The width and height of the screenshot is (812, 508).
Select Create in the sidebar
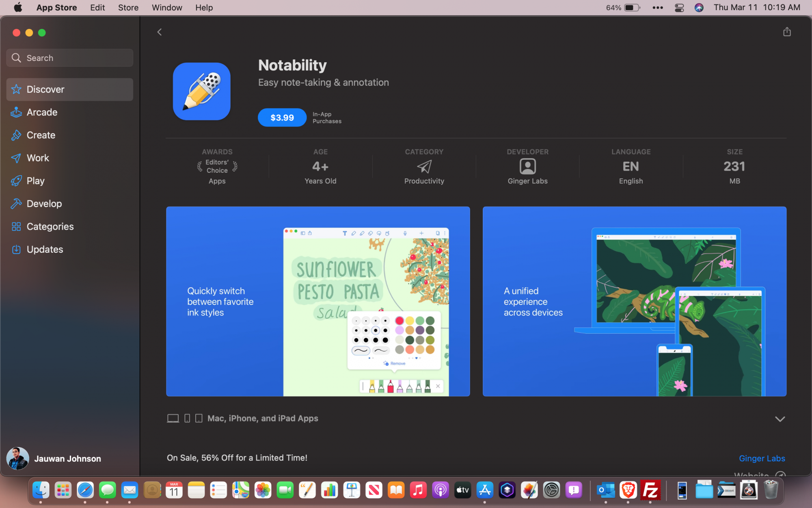click(41, 135)
